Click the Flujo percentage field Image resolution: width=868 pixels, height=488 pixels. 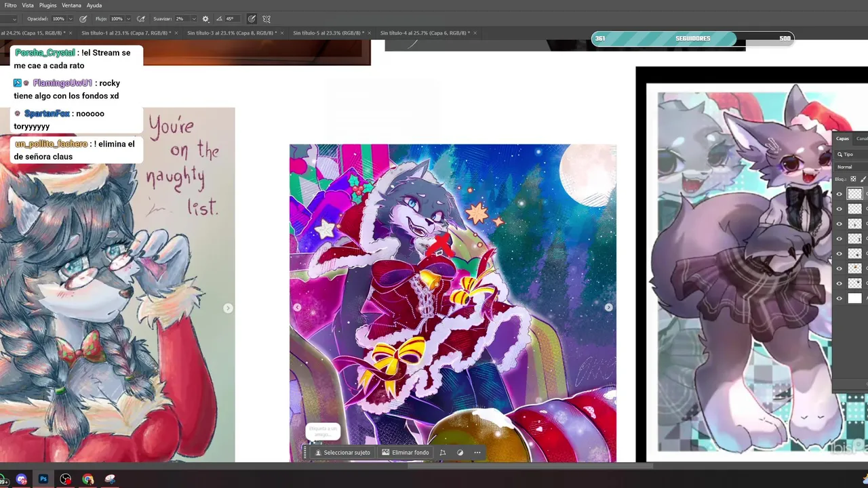click(x=117, y=19)
